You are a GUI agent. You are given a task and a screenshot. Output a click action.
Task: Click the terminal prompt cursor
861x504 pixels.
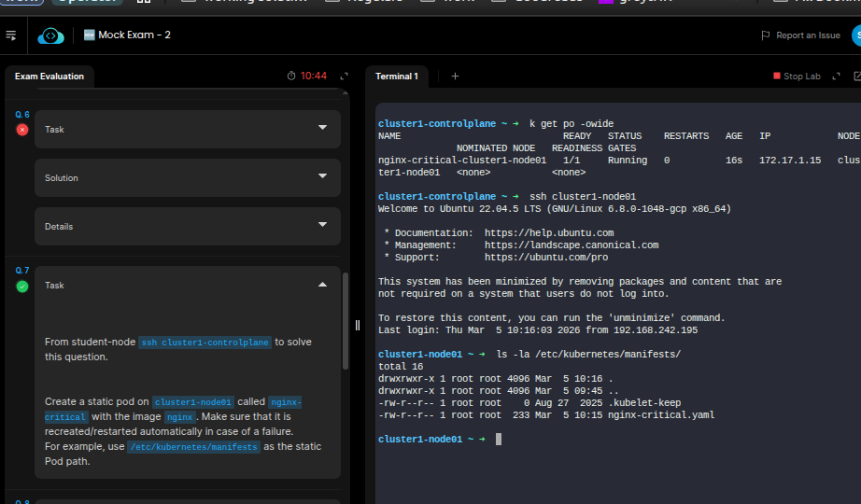tap(499, 439)
